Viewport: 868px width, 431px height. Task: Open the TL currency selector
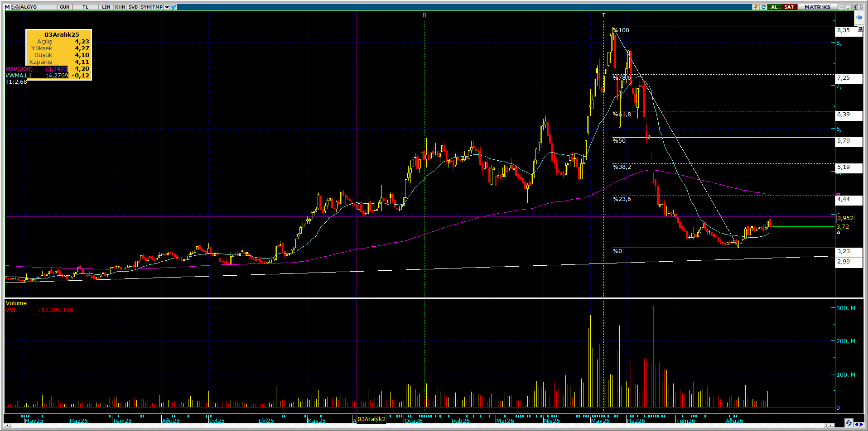(x=85, y=7)
